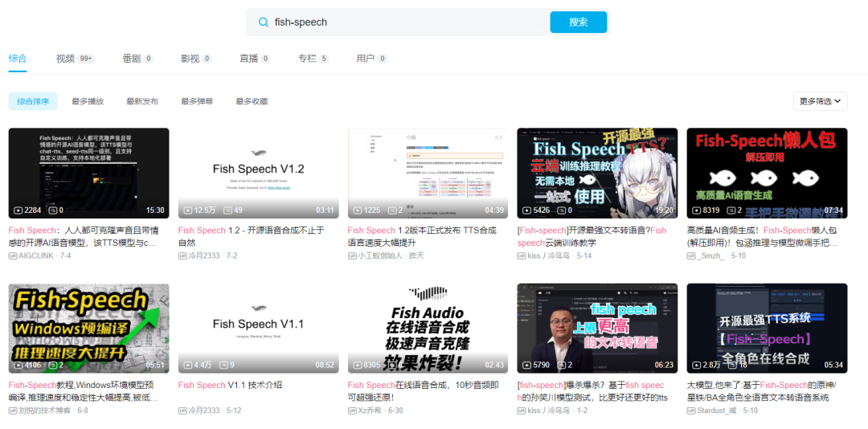Visit uploader Xz乔希 profile
Viewport: 868px width, 429px height.
(x=371, y=411)
